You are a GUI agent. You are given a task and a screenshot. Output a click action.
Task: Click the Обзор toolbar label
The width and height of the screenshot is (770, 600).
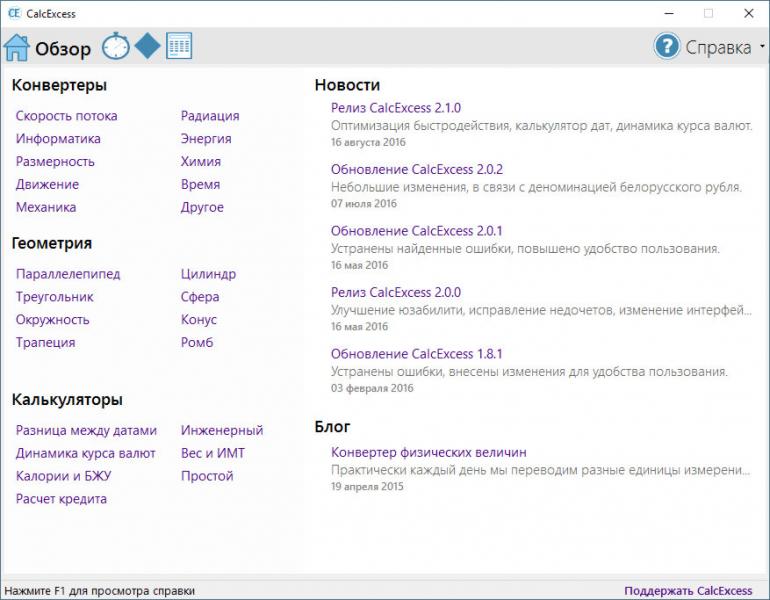(x=63, y=49)
